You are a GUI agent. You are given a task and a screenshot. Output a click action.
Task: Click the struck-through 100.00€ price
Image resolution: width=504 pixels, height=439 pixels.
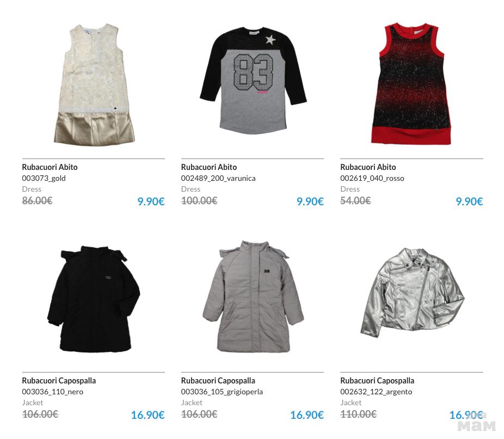[x=199, y=201]
